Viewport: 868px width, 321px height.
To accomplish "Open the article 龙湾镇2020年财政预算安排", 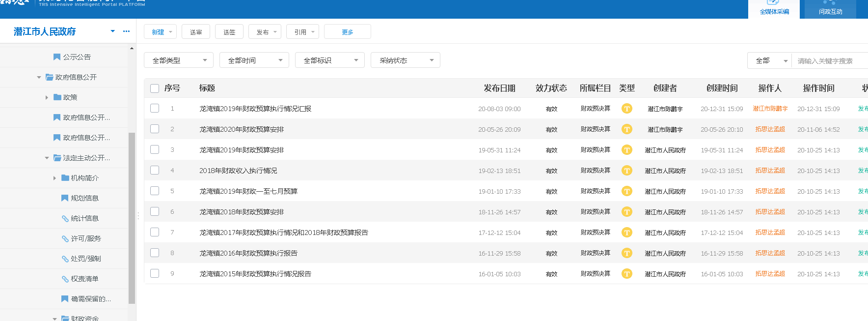I will [242, 129].
